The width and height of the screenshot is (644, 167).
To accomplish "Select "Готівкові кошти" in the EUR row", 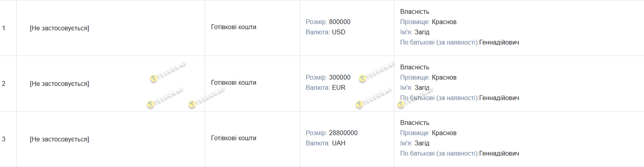I will (x=233, y=83).
